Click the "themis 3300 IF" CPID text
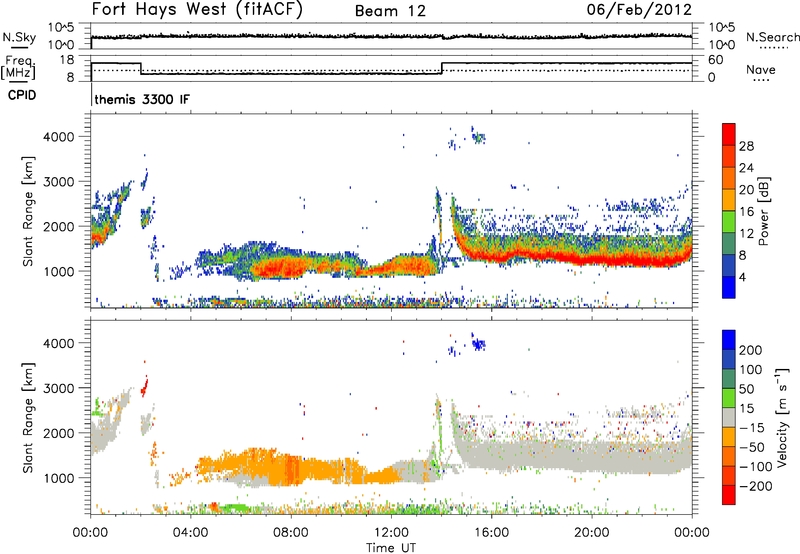 coord(142,99)
